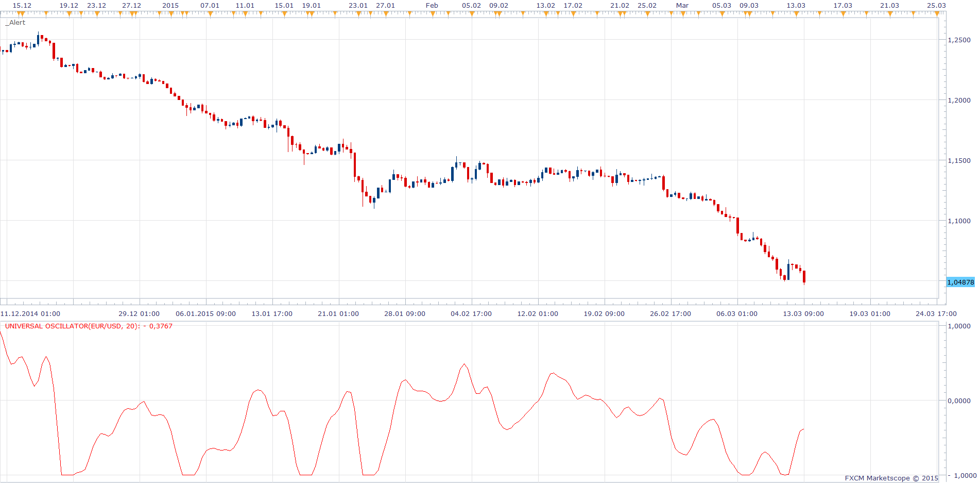Select the orange marker under 23.01
The image size is (980, 483).
click(x=358, y=13)
